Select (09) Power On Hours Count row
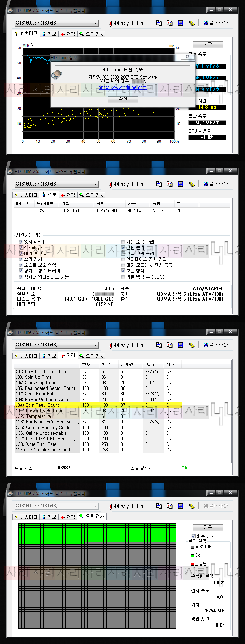The height and width of the screenshot is (644, 245). 98,399
